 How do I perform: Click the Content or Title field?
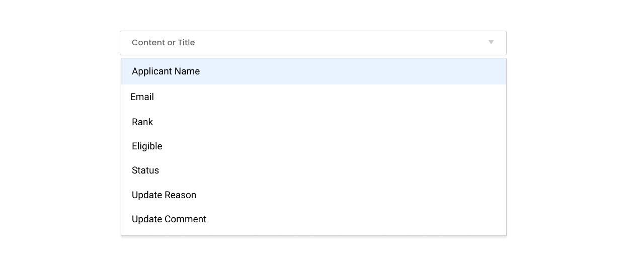(302, 43)
